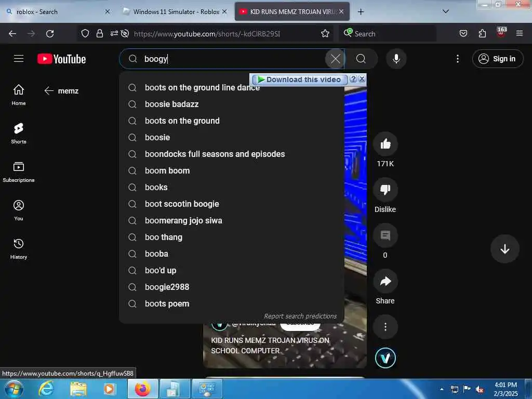The width and height of the screenshot is (532, 399).
Task: Pick the booba suggestion
Action: coord(231,254)
